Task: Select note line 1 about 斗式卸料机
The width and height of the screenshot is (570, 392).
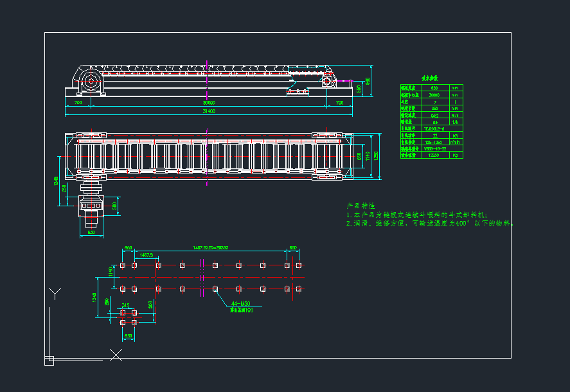Action: 416,215
